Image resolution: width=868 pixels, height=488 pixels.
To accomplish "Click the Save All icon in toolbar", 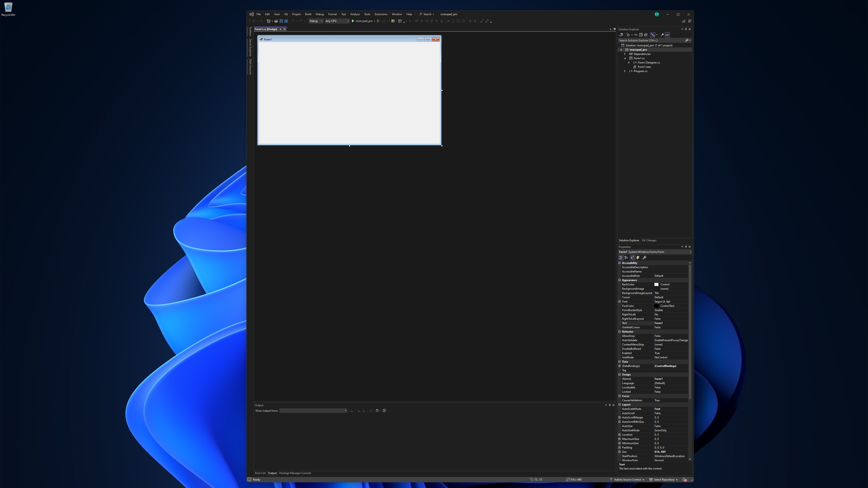I will click(x=286, y=21).
